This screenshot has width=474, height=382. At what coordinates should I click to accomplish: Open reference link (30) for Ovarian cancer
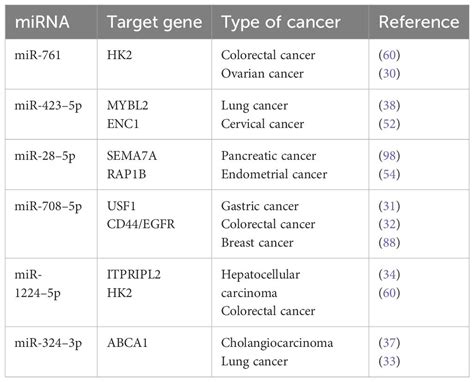pyautogui.click(x=389, y=74)
